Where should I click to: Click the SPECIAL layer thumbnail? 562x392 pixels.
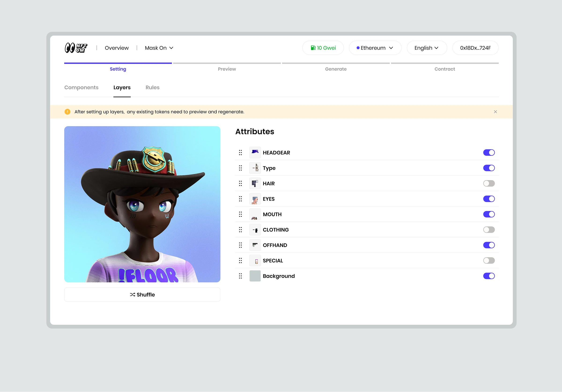coord(255,261)
